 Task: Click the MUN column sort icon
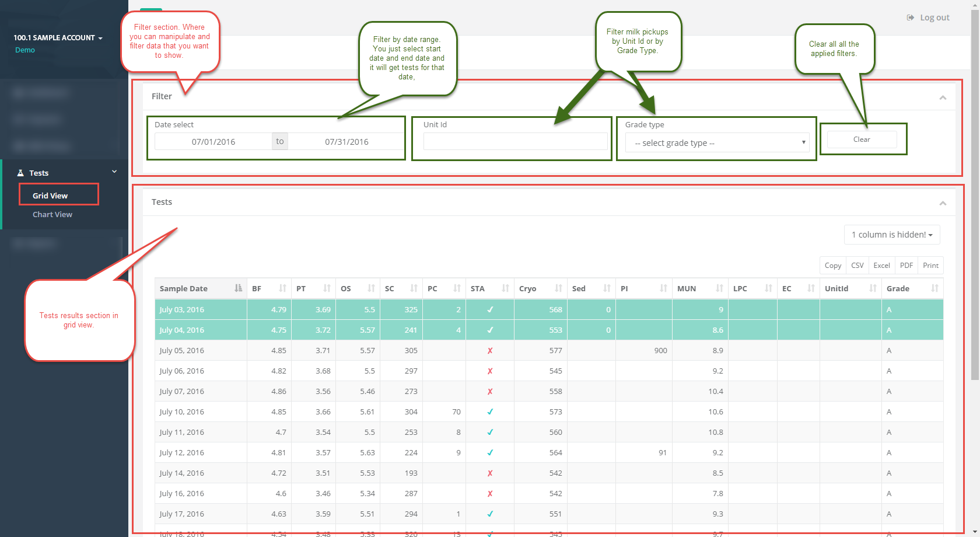coord(719,288)
